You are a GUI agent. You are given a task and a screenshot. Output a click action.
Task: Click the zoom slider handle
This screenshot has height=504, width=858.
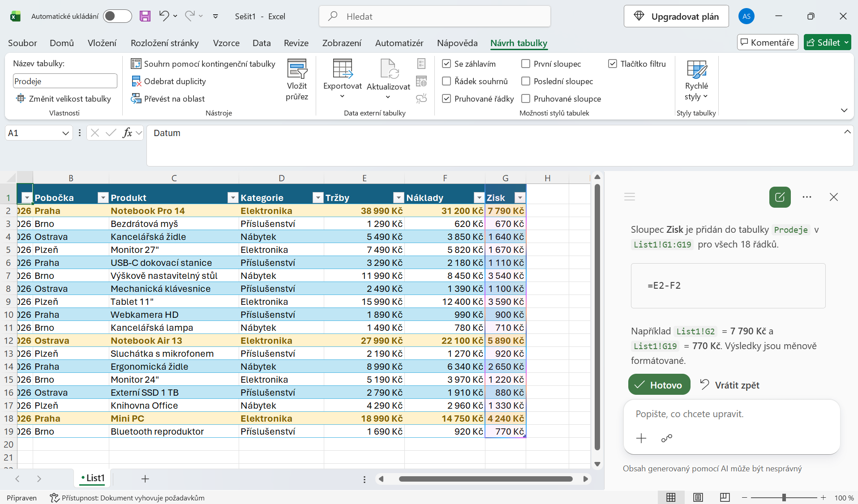(x=784, y=498)
